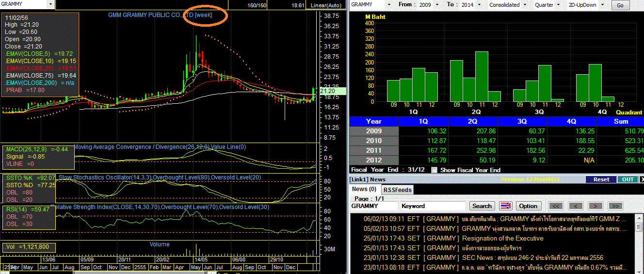The height and width of the screenshot is (274, 644).
Task: Click the Reset button in news header
Action: coord(601,179)
